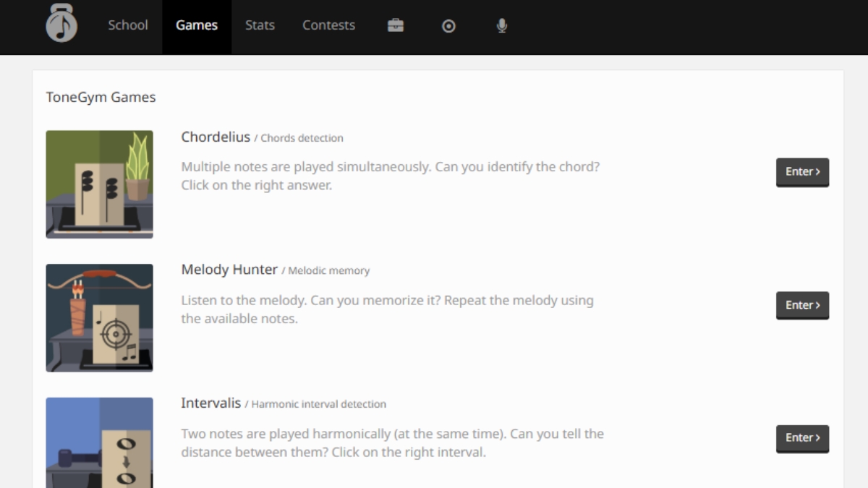Click the ToneGym Games heading
Image resolution: width=868 pixels, height=488 pixels.
101,97
